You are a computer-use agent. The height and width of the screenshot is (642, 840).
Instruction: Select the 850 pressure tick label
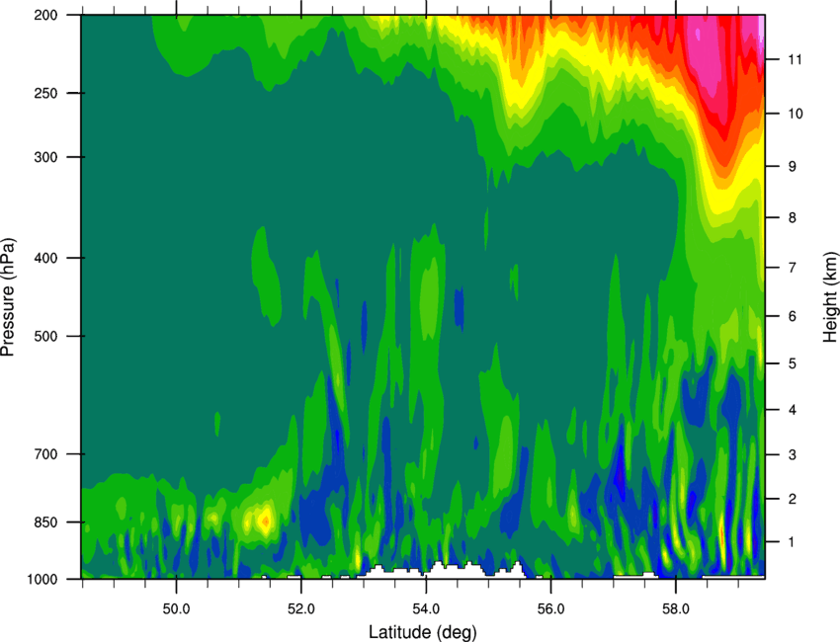[45, 522]
